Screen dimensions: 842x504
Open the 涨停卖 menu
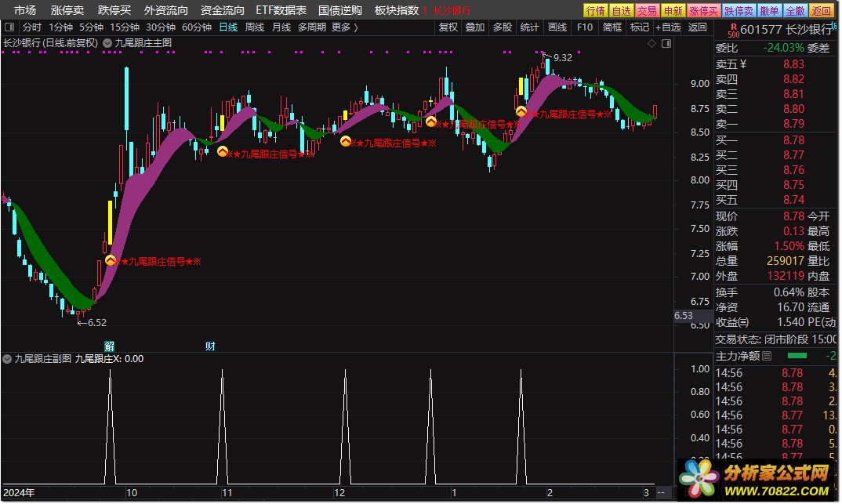[67, 10]
